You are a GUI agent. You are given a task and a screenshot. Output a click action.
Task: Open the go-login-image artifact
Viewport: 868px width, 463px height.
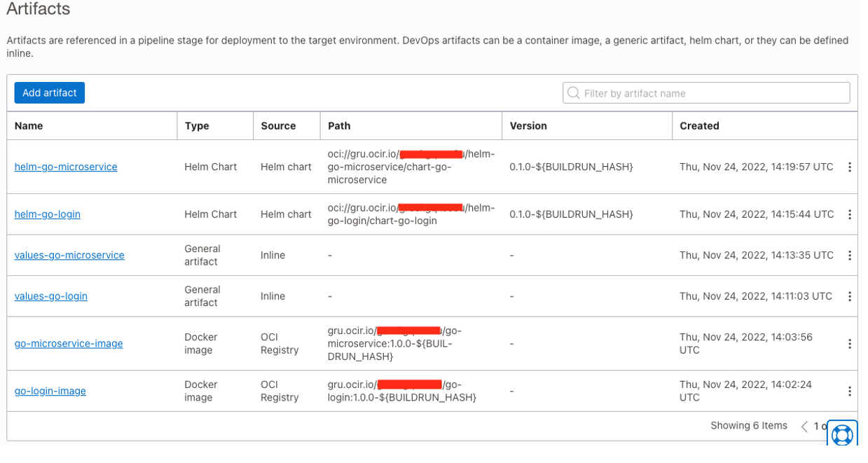(50, 391)
